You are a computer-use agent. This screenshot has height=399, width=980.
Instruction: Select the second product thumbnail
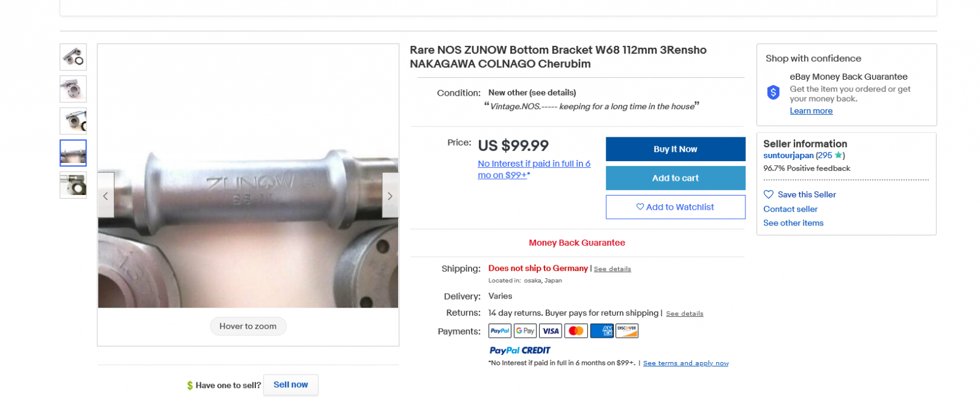click(73, 89)
